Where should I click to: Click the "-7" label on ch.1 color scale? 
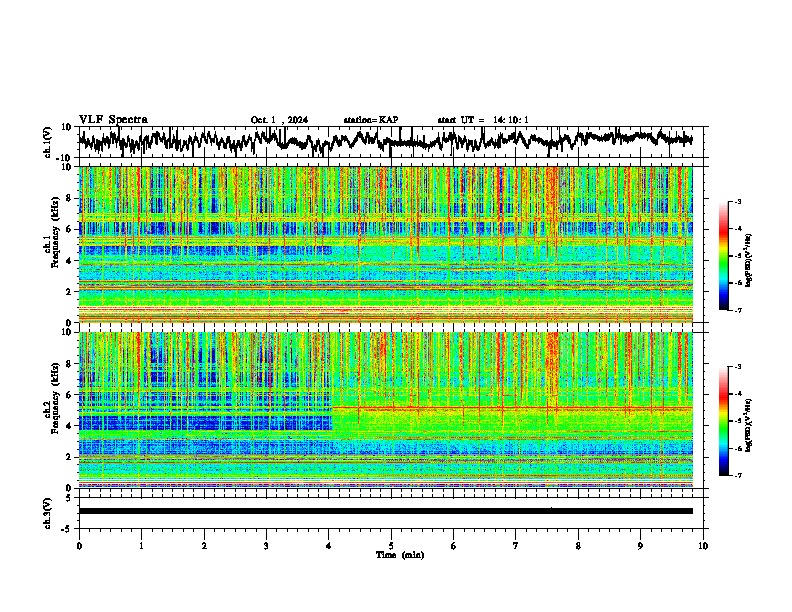(x=737, y=311)
